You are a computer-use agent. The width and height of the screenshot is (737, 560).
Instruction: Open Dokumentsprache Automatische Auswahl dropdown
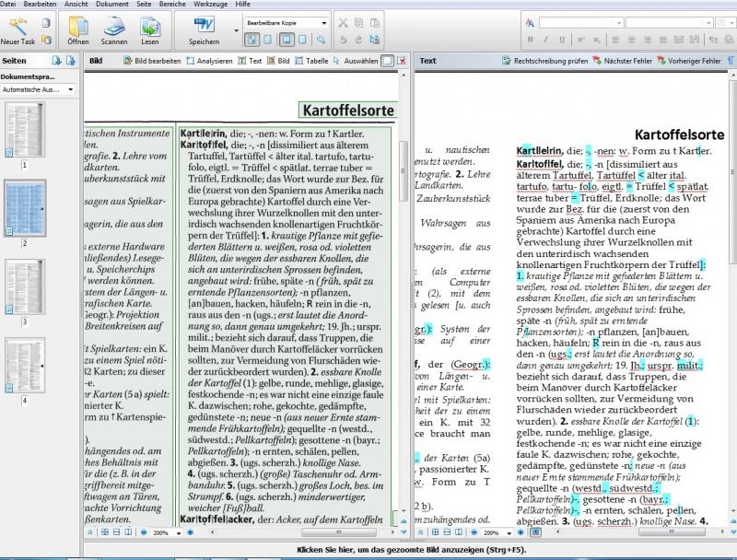click(38, 89)
